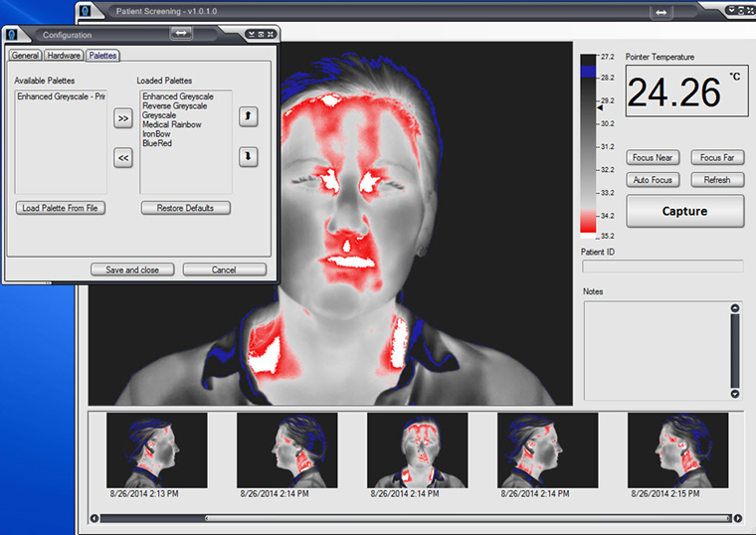
Task: Click Configuration title bar double-arrow button
Action: tap(181, 33)
